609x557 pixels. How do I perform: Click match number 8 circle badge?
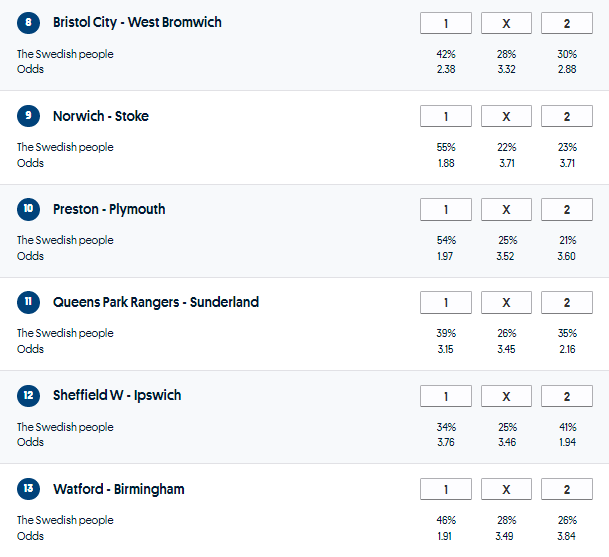[28, 22]
